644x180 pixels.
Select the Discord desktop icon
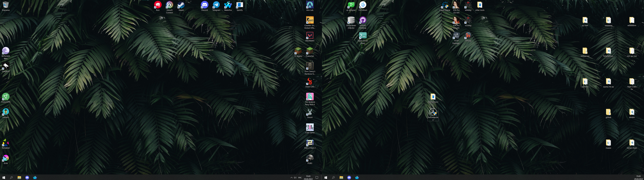(205, 5)
